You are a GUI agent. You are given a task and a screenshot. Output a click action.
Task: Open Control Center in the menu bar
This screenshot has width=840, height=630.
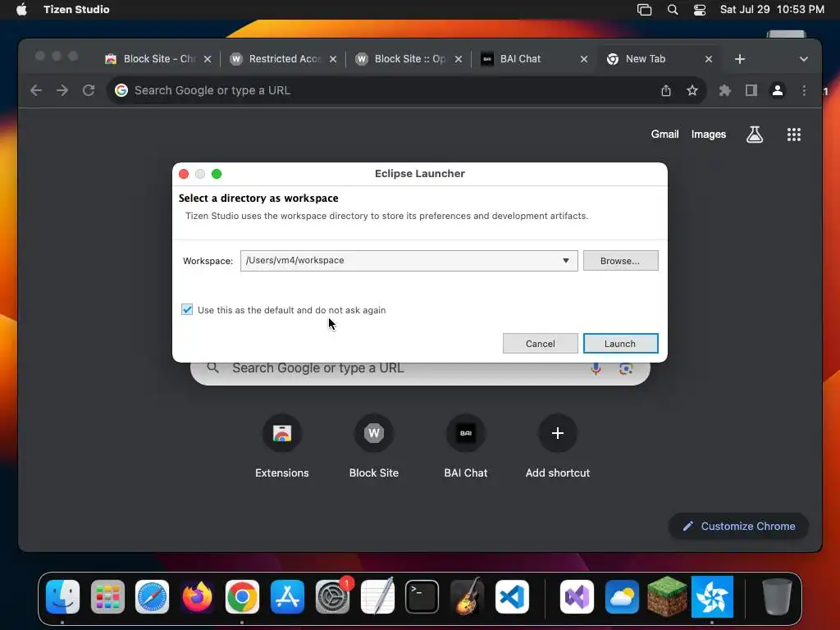tap(700, 9)
